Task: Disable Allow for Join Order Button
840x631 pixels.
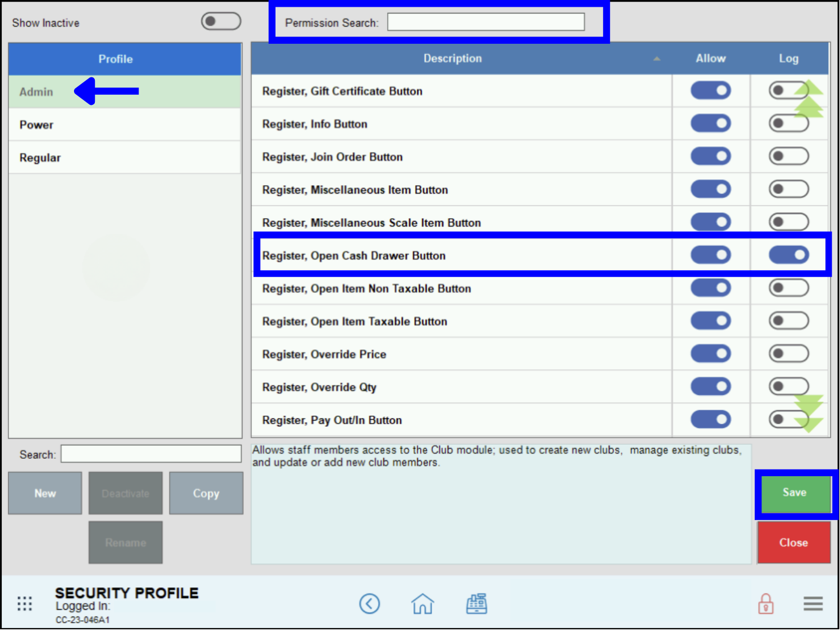Action: [710, 156]
